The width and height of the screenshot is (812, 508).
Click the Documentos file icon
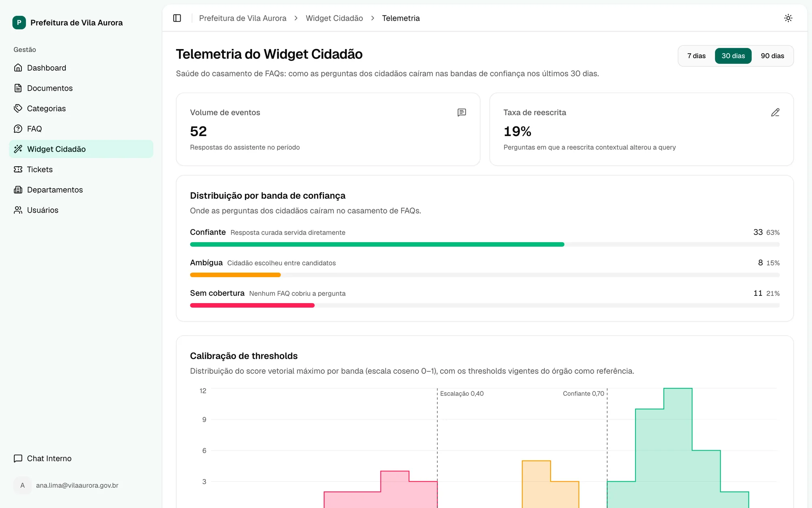(18, 88)
